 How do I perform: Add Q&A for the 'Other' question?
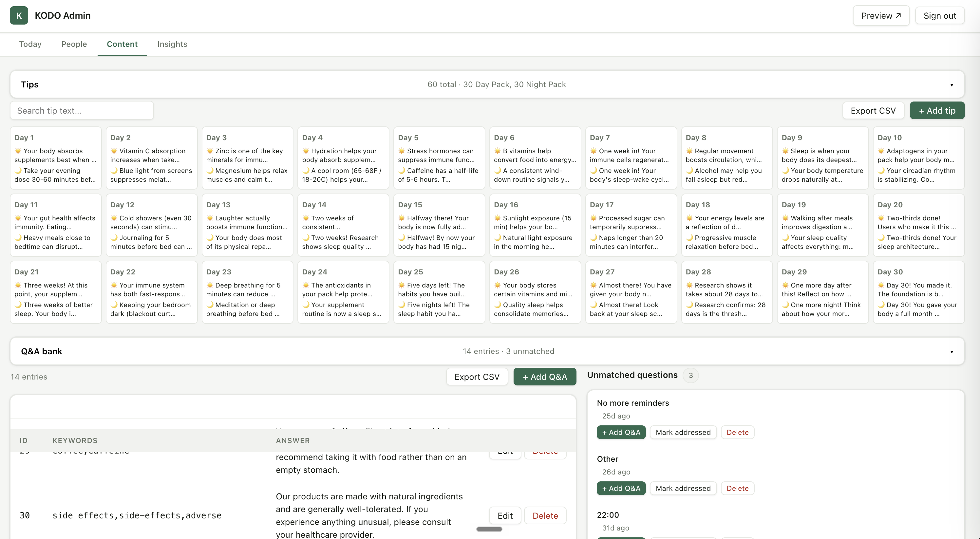pyautogui.click(x=621, y=488)
